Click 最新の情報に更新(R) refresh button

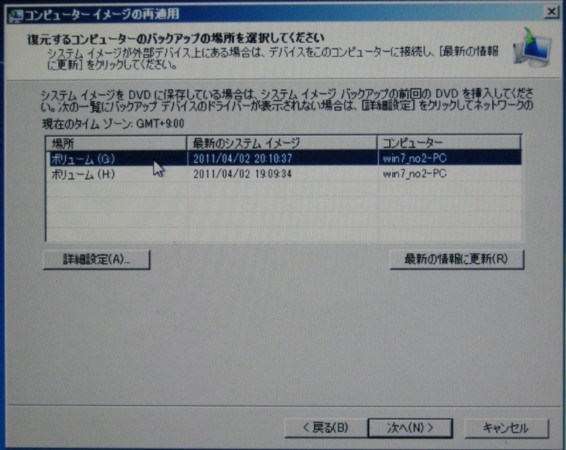(x=457, y=259)
